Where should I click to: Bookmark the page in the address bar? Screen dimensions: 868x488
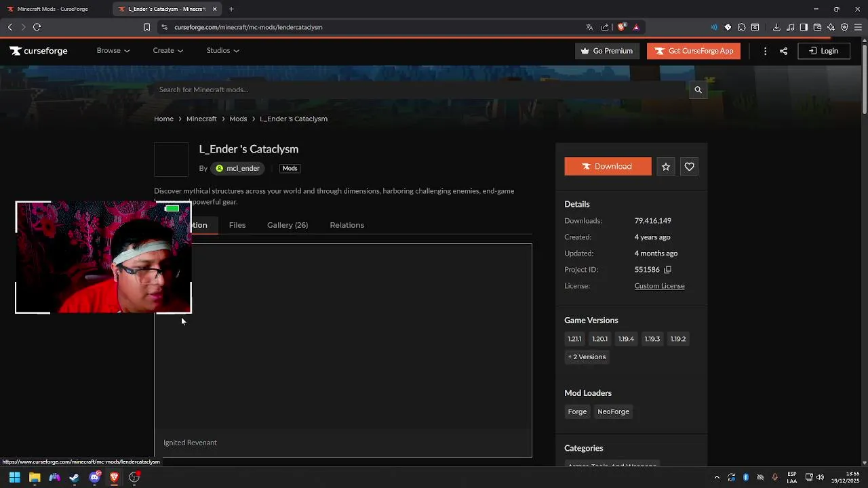click(146, 27)
